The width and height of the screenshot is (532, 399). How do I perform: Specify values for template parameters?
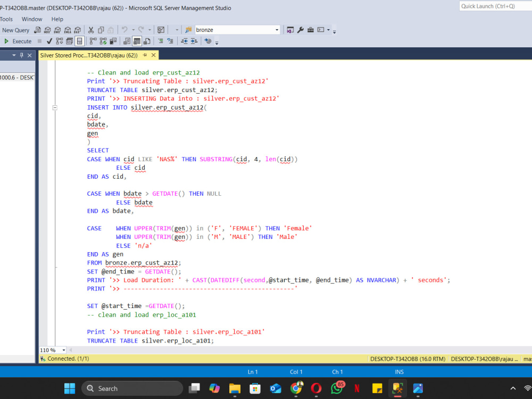tap(207, 41)
